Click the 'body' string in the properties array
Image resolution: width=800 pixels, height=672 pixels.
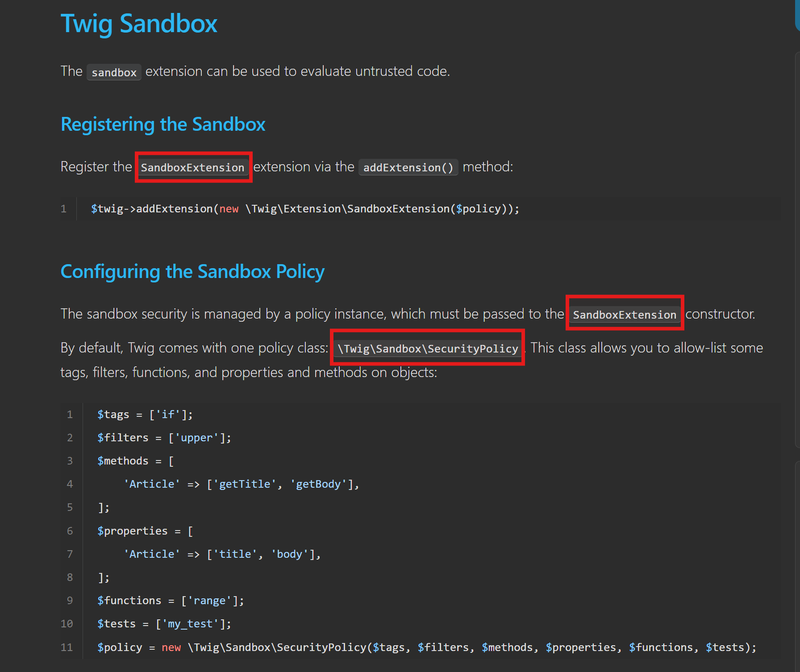(290, 554)
